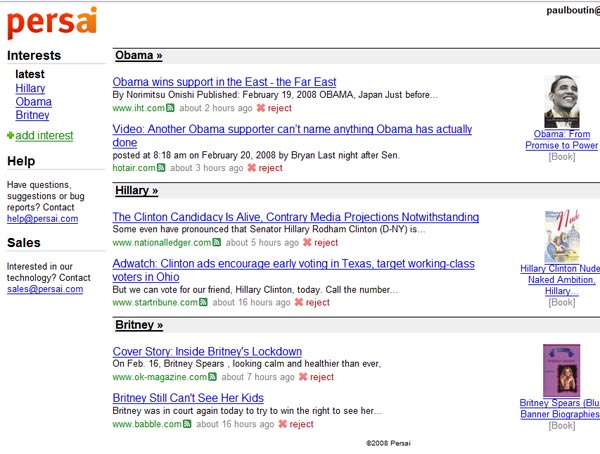Open 'Obama wins support in the East' article
The image size is (600, 454).
tap(224, 82)
